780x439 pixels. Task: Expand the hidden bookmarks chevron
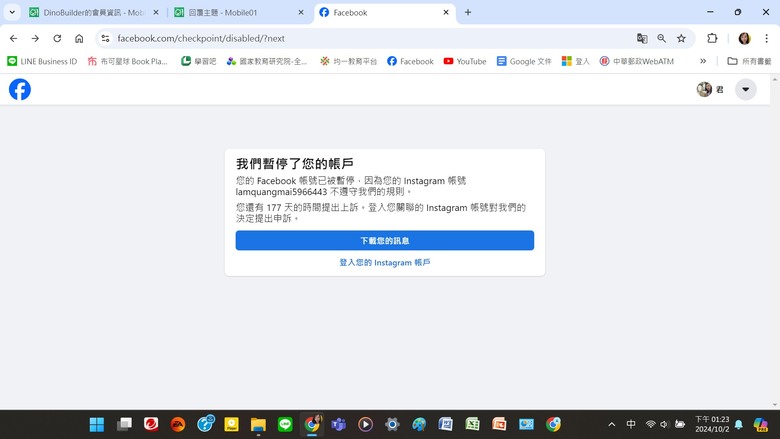[x=703, y=61]
